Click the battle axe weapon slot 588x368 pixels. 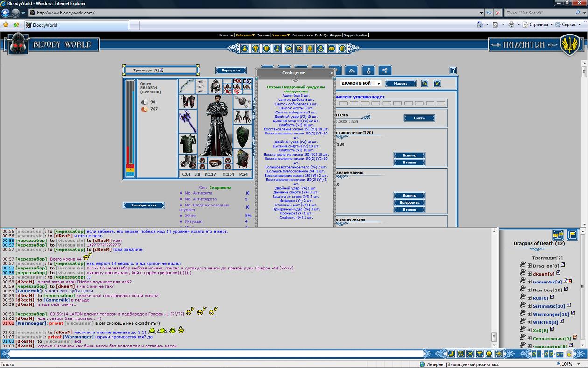tap(188, 121)
